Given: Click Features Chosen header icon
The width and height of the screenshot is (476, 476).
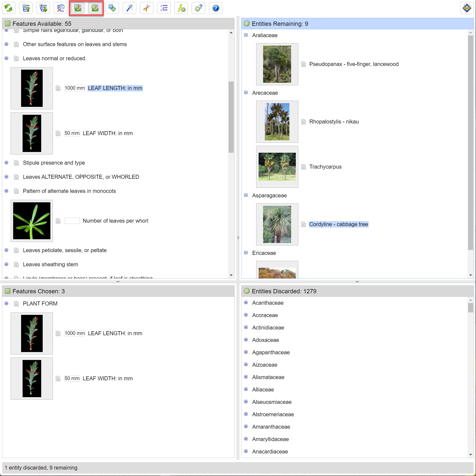Looking at the screenshot, I should [x=8, y=291].
